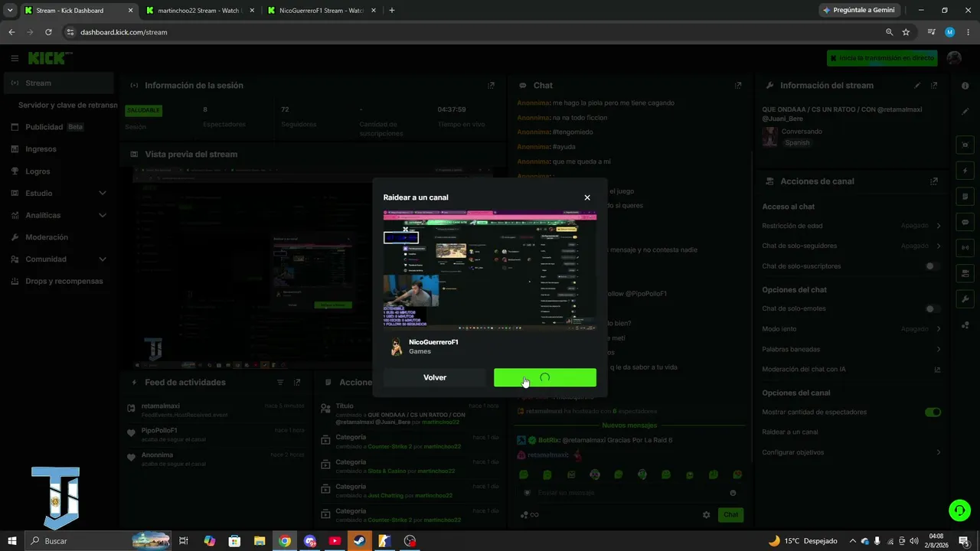Open the user profile avatar menu
Screen dimensions: 980x551
(x=954, y=58)
